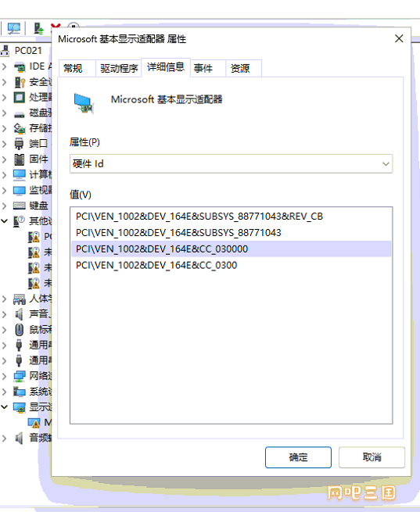This screenshot has height=512, width=420.
Task: Close the properties dialog with X
Action: pos(399,39)
